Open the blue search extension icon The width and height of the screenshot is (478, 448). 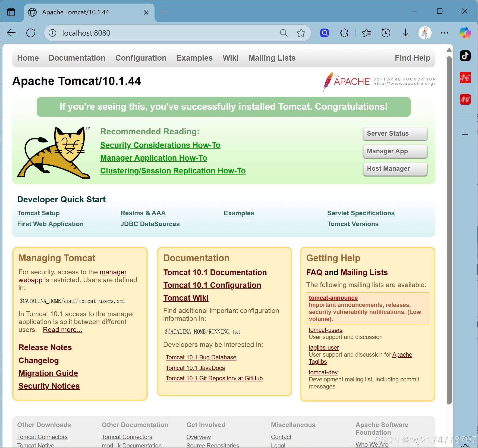[325, 33]
